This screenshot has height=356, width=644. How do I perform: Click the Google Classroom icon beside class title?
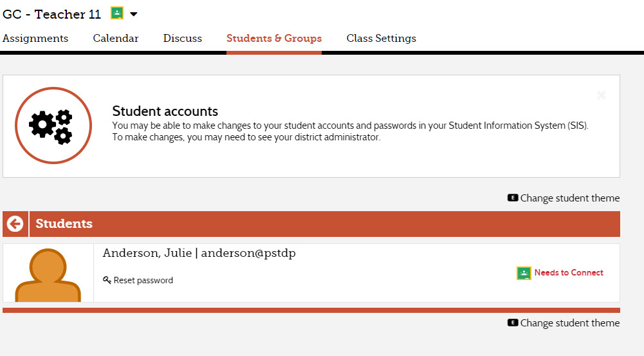tap(116, 14)
